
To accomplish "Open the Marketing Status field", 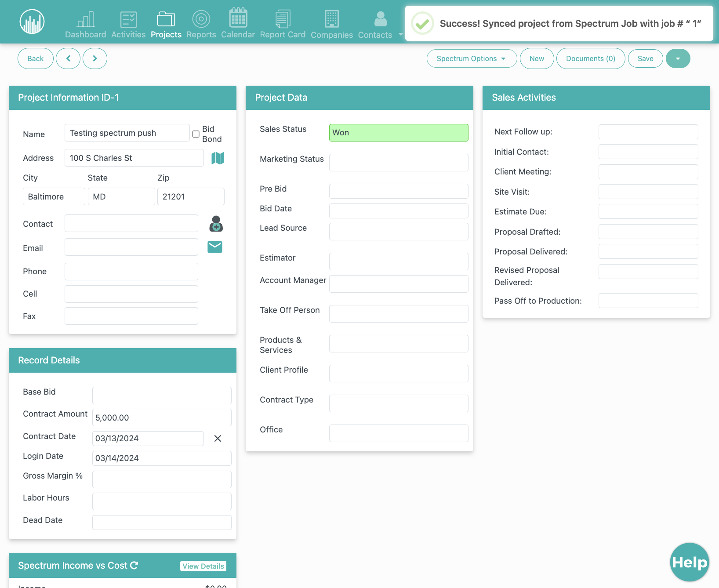I will tap(399, 163).
